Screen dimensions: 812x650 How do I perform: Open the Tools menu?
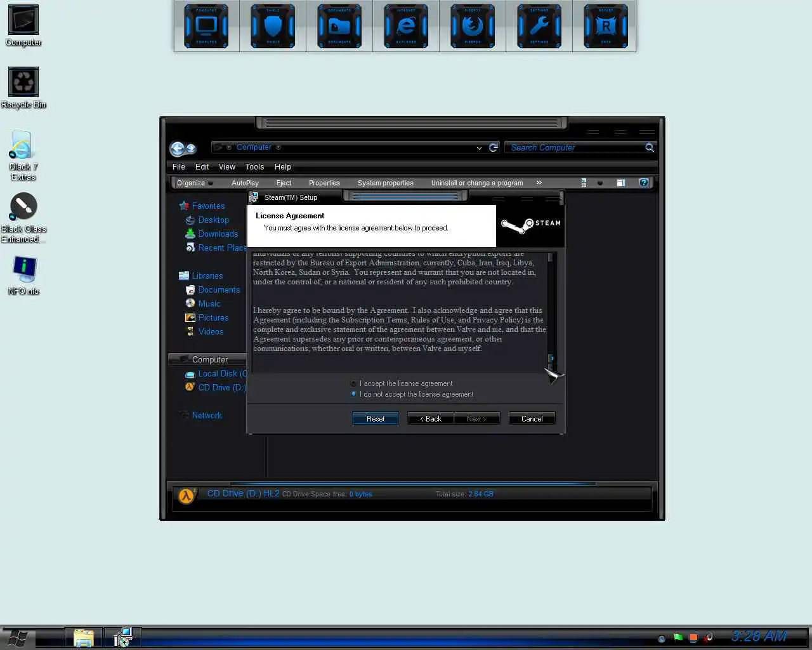tap(255, 167)
